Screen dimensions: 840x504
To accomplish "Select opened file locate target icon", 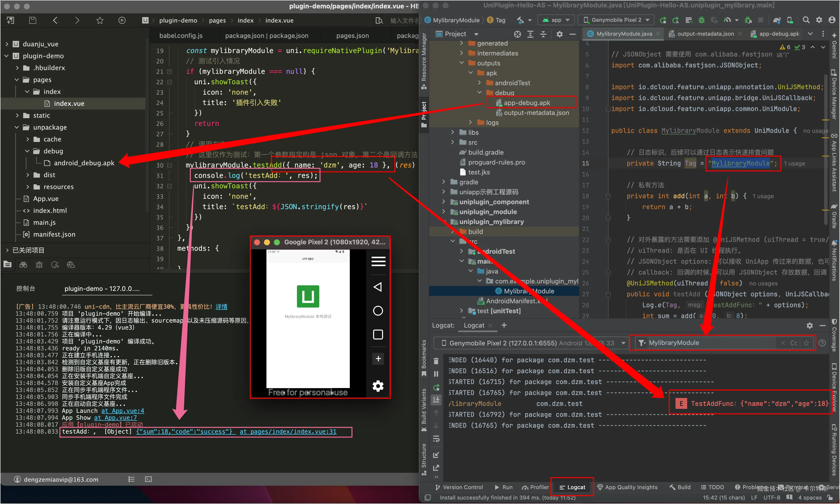I will [x=517, y=34].
